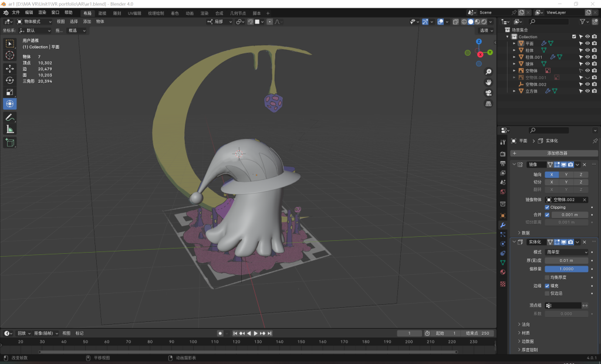Remove the 实体化 Solidify modifier
This screenshot has width=601, height=364.
(x=585, y=242)
